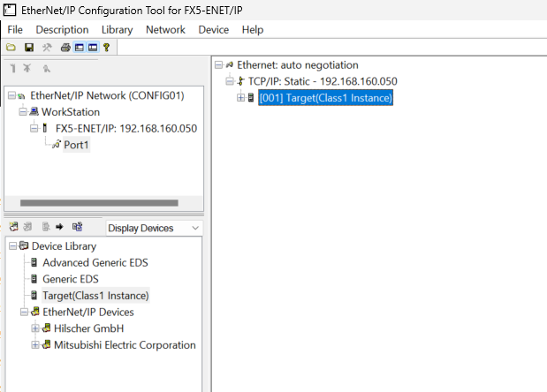Image resolution: width=547 pixels, height=392 pixels.
Task: Click the rightmost device library toolbar icon
Action: pos(77,227)
